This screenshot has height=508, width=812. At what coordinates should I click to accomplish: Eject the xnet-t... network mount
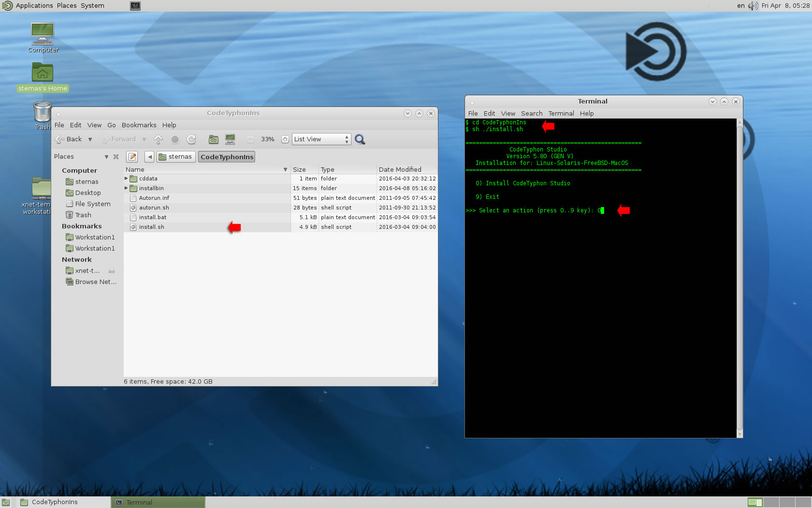[112, 271]
